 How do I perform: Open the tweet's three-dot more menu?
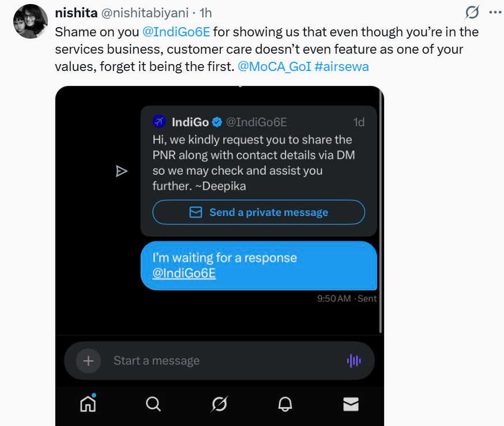pos(495,12)
